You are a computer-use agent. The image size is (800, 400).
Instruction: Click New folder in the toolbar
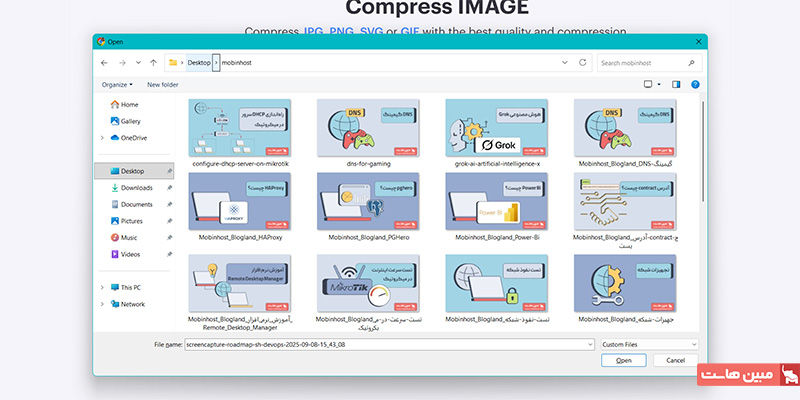click(x=163, y=85)
